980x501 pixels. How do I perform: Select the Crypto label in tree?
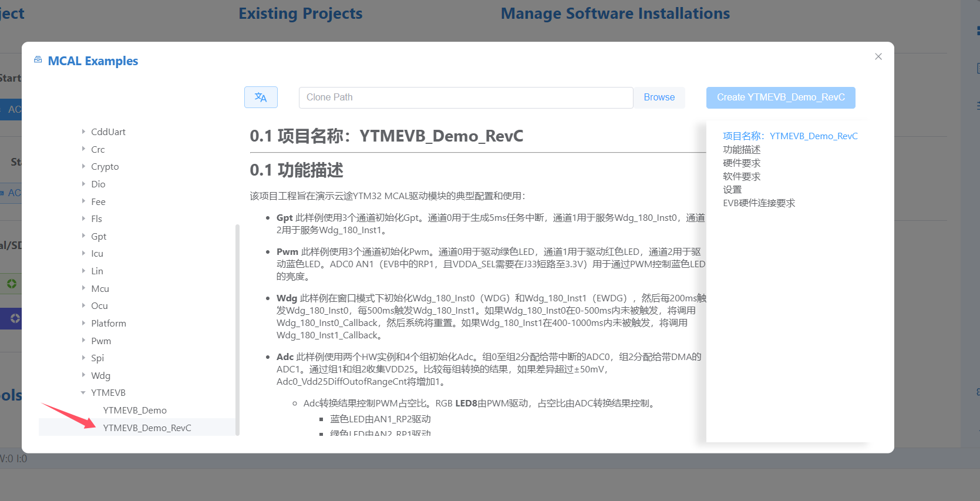click(x=105, y=166)
